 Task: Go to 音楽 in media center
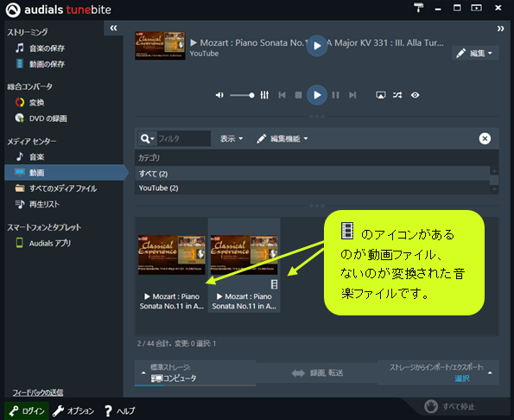[x=30, y=156]
